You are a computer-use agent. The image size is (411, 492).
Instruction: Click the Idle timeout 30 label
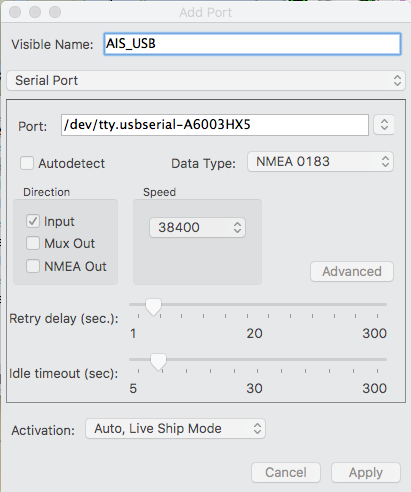click(x=254, y=388)
